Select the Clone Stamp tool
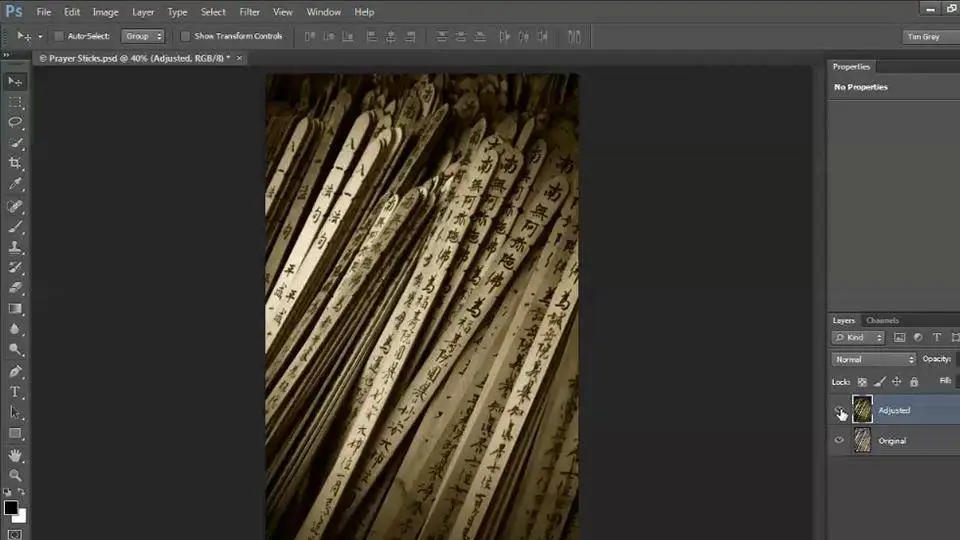 pyautogui.click(x=15, y=247)
